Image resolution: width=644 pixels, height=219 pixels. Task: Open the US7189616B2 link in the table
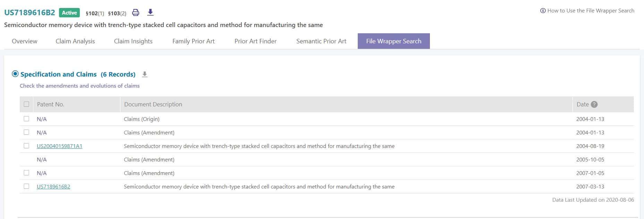[53, 187]
